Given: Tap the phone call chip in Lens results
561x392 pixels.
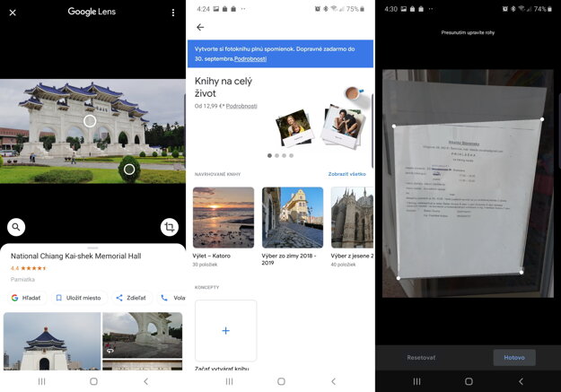Looking at the screenshot, I should pyautogui.click(x=171, y=298).
